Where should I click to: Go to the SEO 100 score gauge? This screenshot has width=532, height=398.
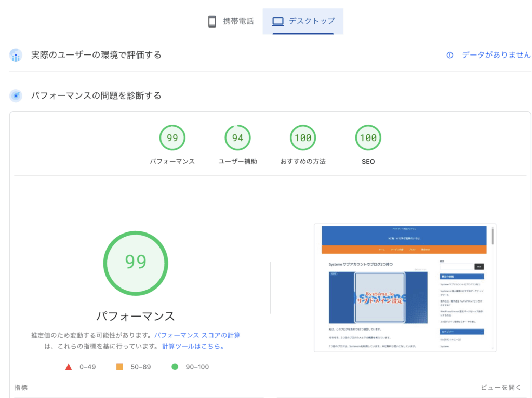368,138
